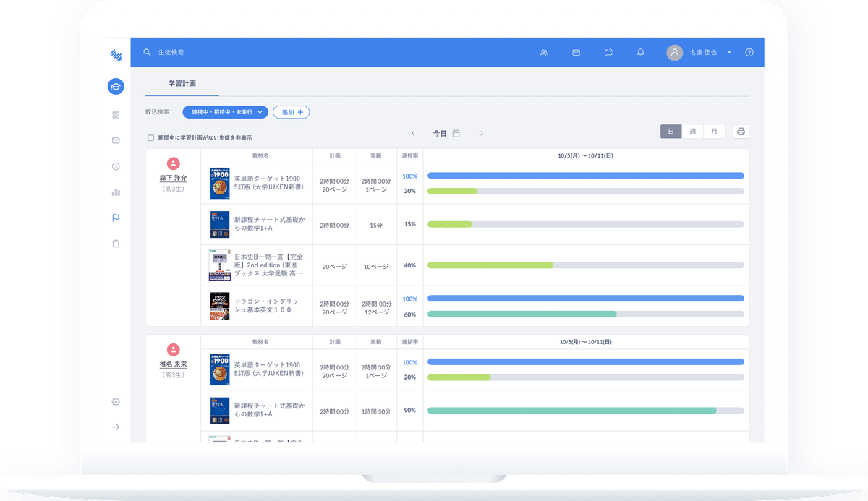Open the mail icon in the sidebar

[x=116, y=140]
